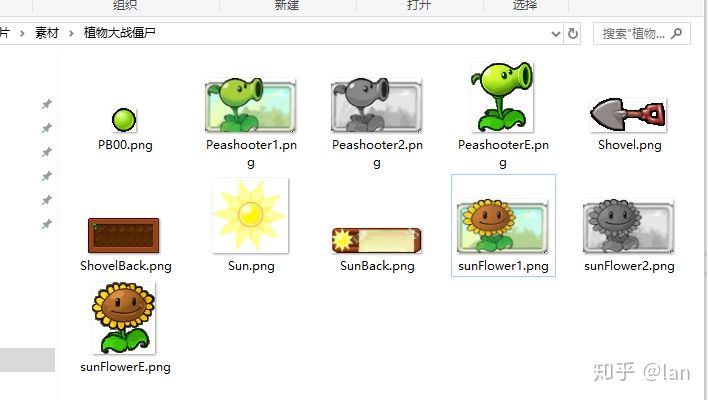Image resolution: width=708 pixels, height=400 pixels.
Task: Go to the 素材 breadcrumb folder
Action: 47,33
